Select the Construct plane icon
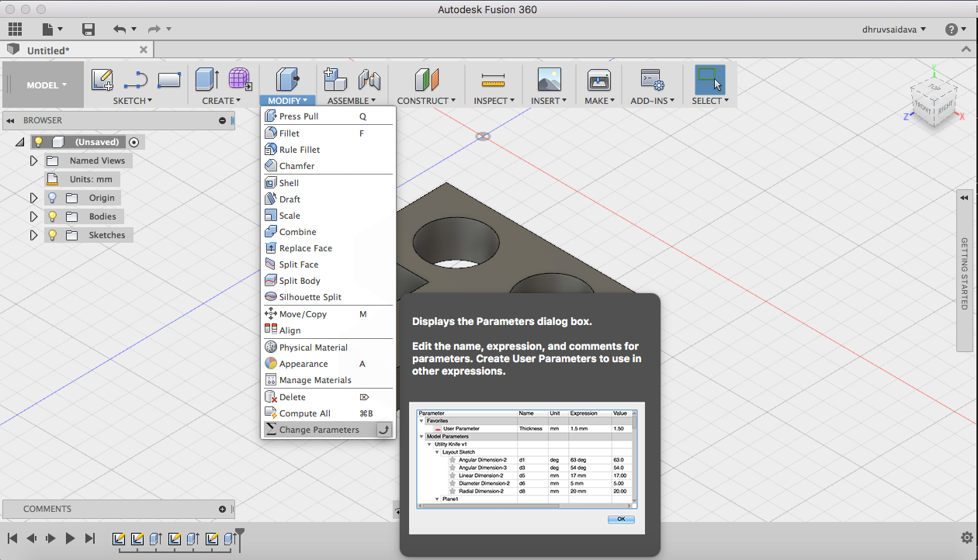Image resolution: width=978 pixels, height=560 pixels. pyautogui.click(x=427, y=79)
